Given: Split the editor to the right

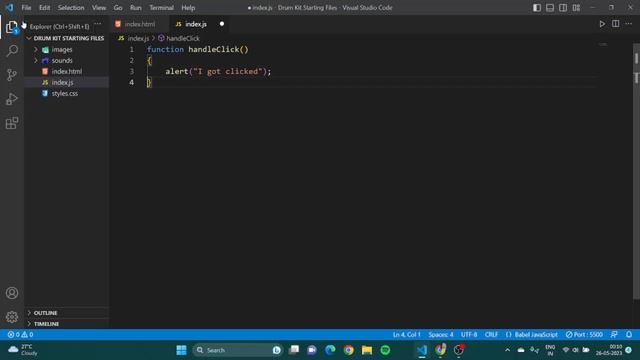Looking at the screenshot, I should [x=615, y=24].
